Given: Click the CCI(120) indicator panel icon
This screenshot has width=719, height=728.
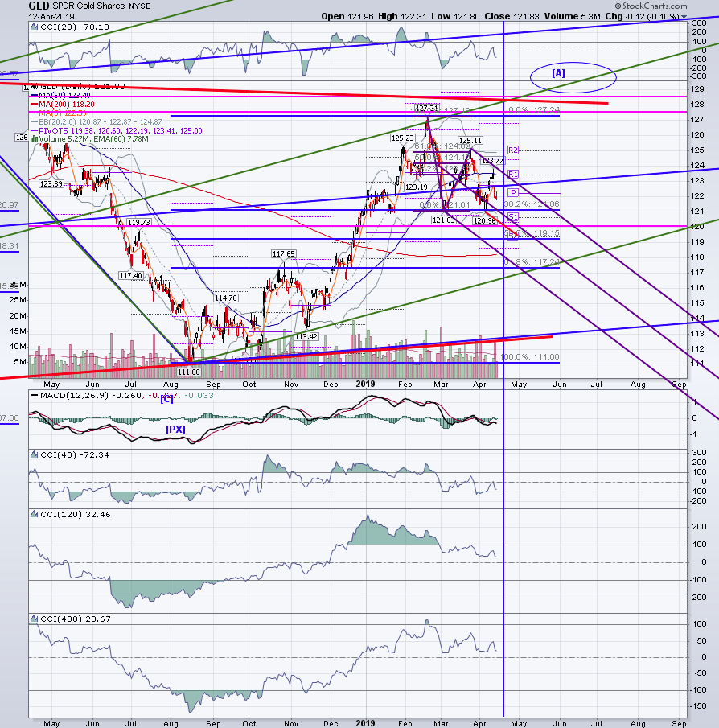Looking at the screenshot, I should 34,515.
